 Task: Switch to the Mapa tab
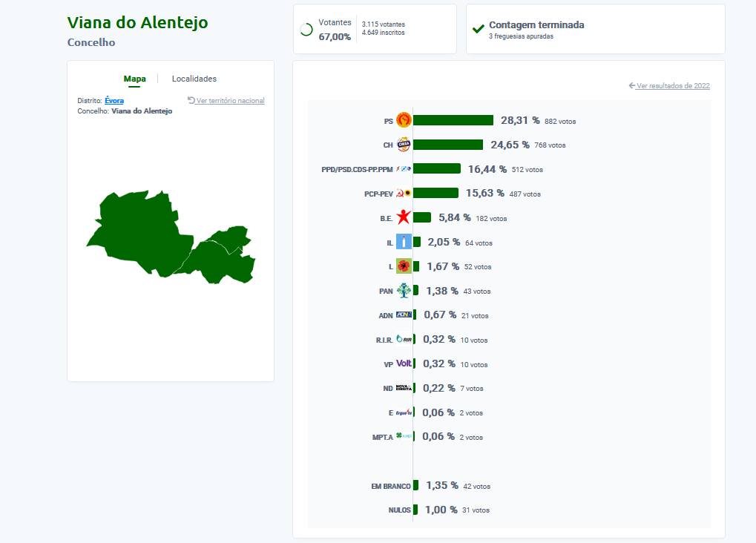(134, 79)
